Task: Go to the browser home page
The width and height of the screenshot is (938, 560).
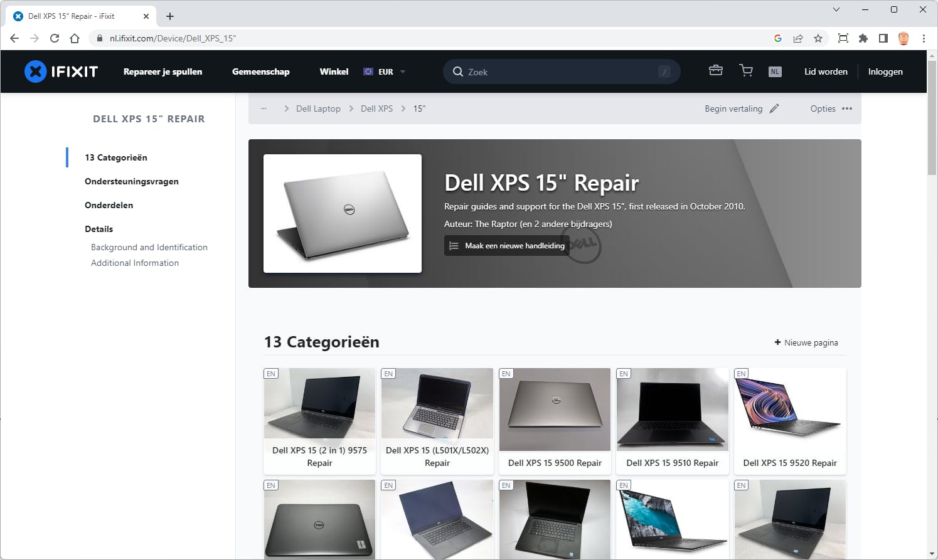Action: tap(75, 38)
